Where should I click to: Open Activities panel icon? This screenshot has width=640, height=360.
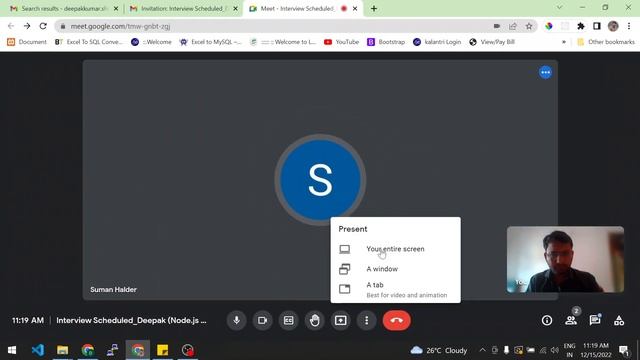(x=619, y=320)
